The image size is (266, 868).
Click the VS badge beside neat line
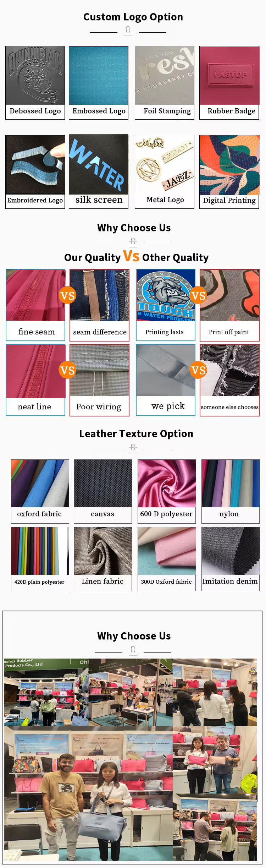tap(67, 370)
